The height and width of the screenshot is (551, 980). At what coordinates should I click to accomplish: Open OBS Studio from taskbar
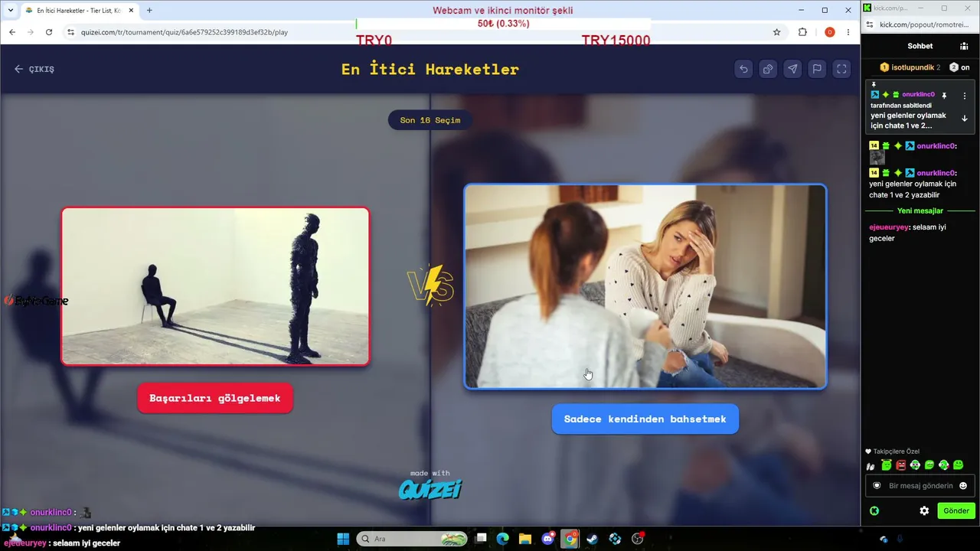pos(638,539)
